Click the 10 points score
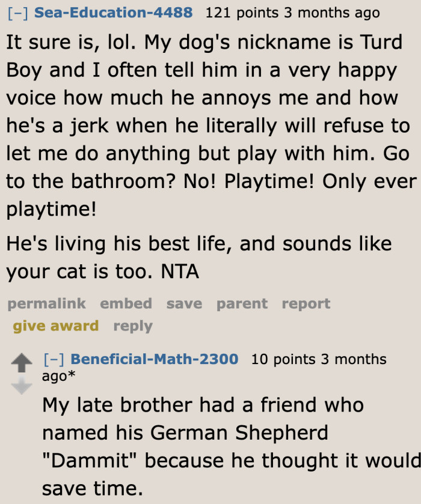The height and width of the screenshot is (504, 421). [x=283, y=359]
